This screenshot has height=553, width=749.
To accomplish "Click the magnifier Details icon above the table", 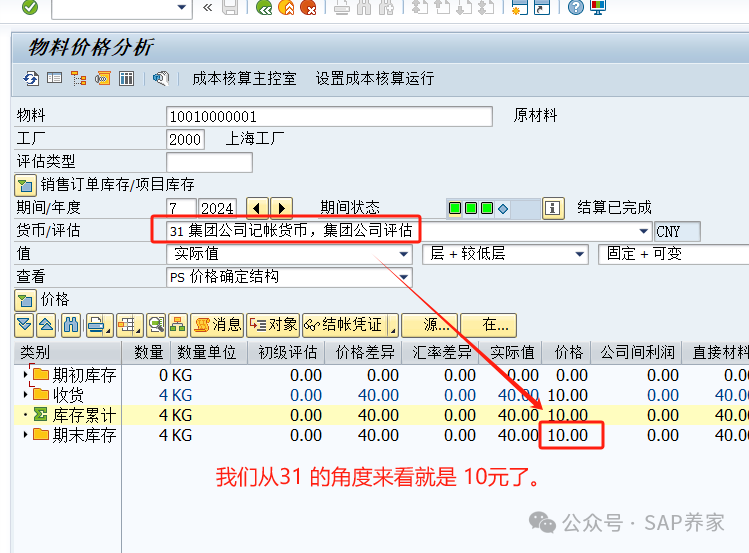I will pos(156,325).
